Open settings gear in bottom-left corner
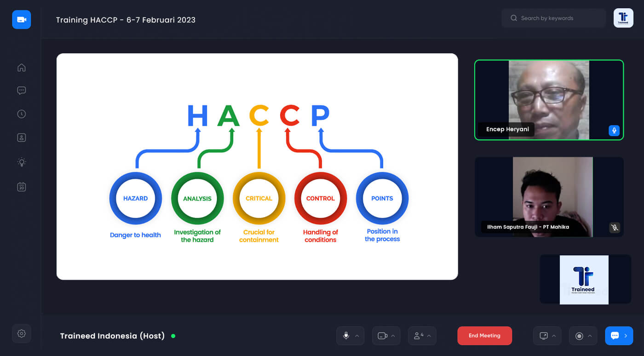Image resolution: width=644 pixels, height=356 pixels. click(21, 333)
